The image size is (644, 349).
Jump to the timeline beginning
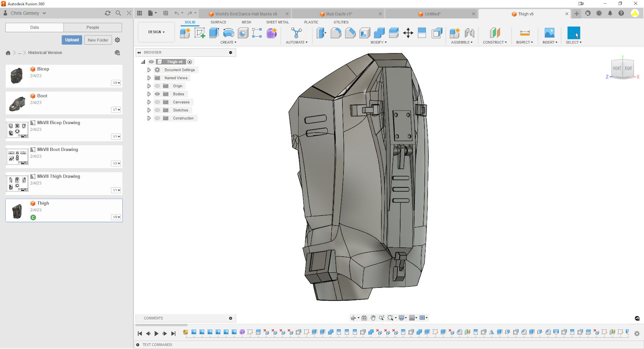click(x=140, y=334)
